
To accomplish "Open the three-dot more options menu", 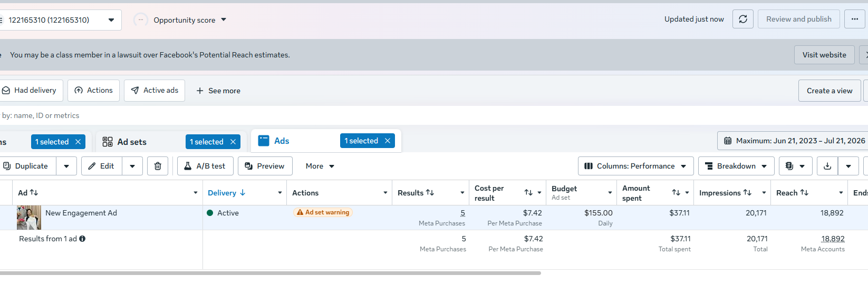I will pyautogui.click(x=855, y=19).
